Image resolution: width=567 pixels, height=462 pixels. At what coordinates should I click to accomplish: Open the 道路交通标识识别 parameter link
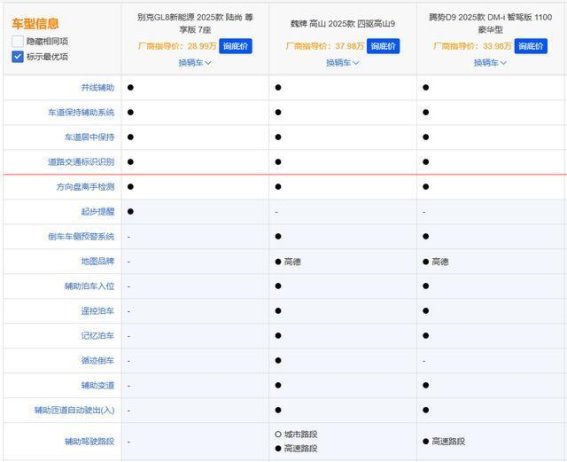pos(81,162)
